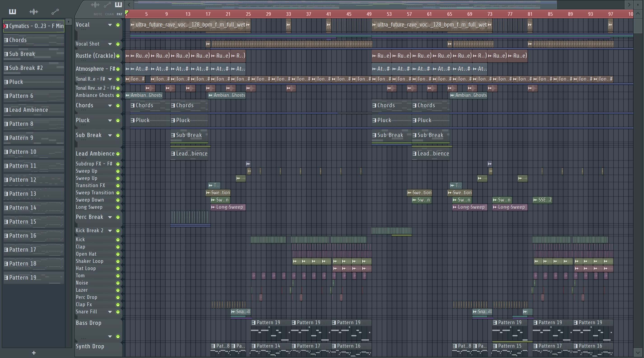The image size is (644, 358).
Task: Select Pattern 12 in the picker list
Action: coord(34,180)
